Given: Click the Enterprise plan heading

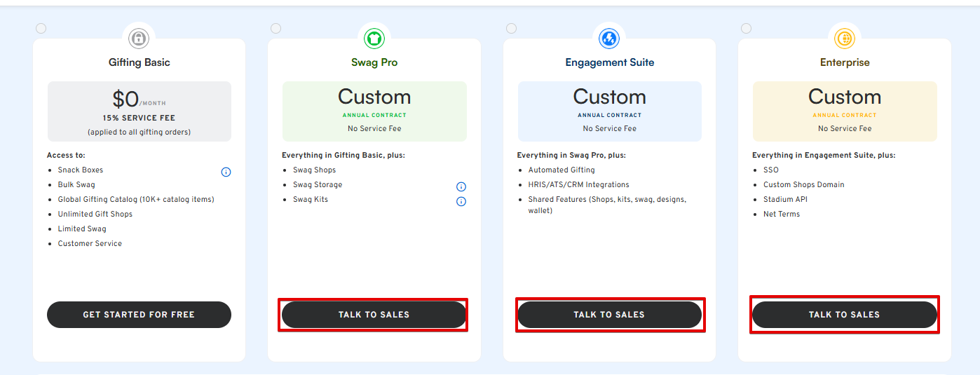Looking at the screenshot, I should tap(844, 62).
